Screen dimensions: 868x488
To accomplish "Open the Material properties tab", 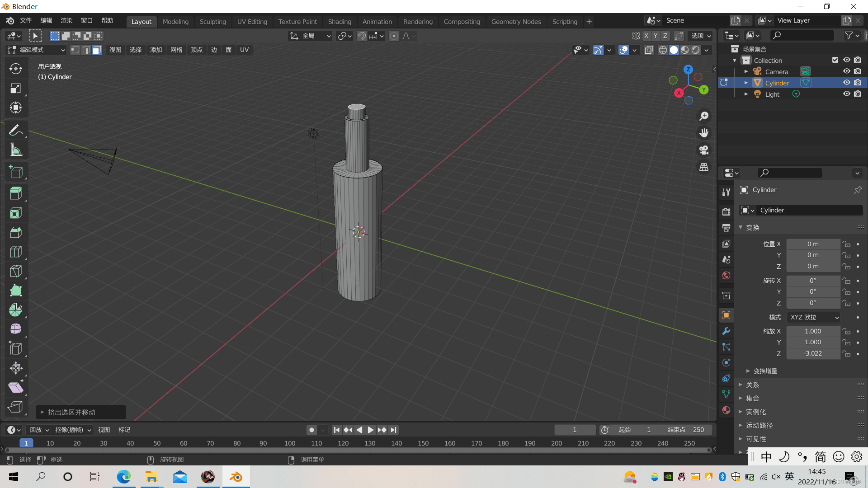I will (726, 410).
